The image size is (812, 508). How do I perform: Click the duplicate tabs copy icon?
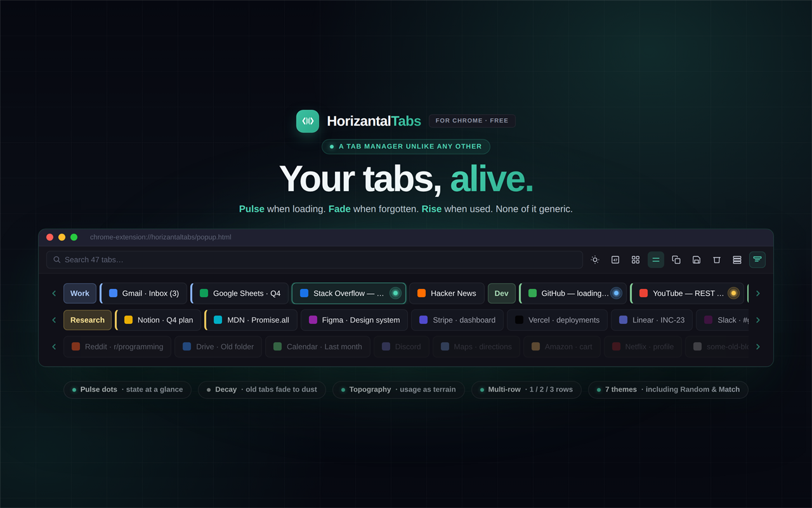(x=676, y=260)
